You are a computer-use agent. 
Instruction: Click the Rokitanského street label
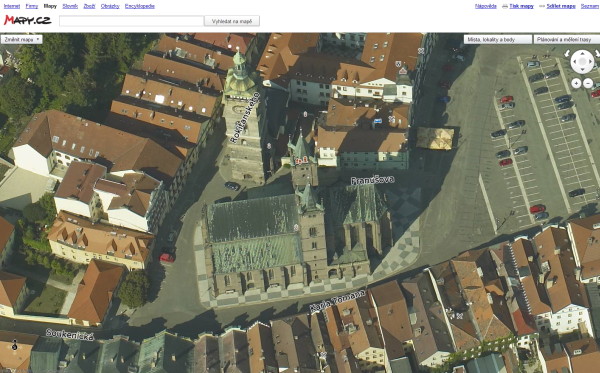(x=245, y=117)
